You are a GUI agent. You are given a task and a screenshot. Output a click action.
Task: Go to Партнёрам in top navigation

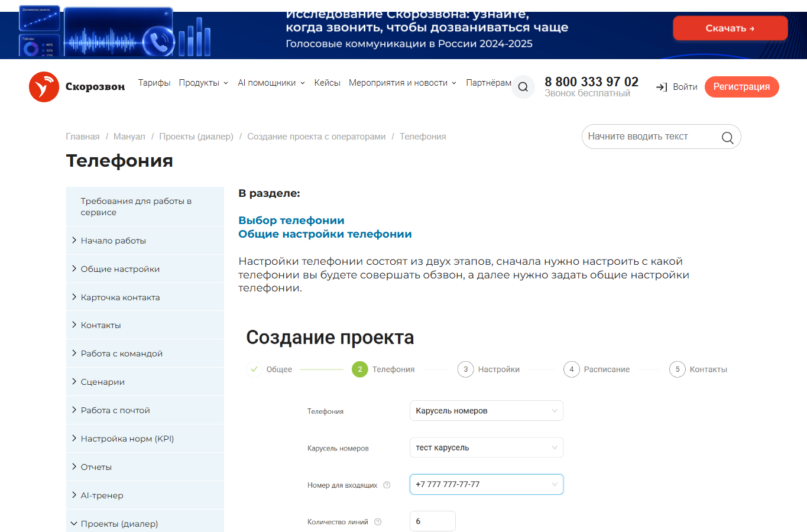coord(488,83)
